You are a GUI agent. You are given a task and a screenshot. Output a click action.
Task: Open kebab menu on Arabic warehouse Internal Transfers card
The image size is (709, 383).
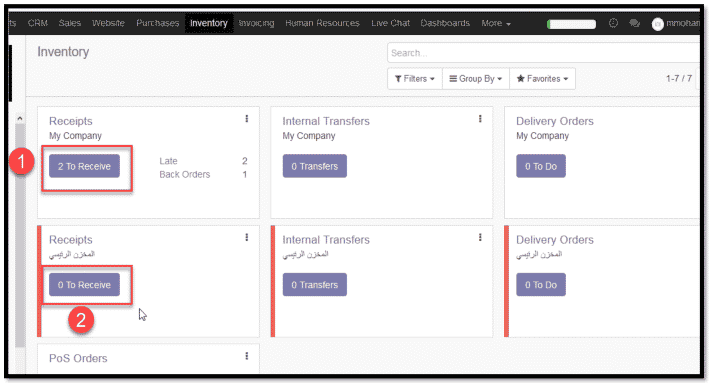(x=480, y=237)
